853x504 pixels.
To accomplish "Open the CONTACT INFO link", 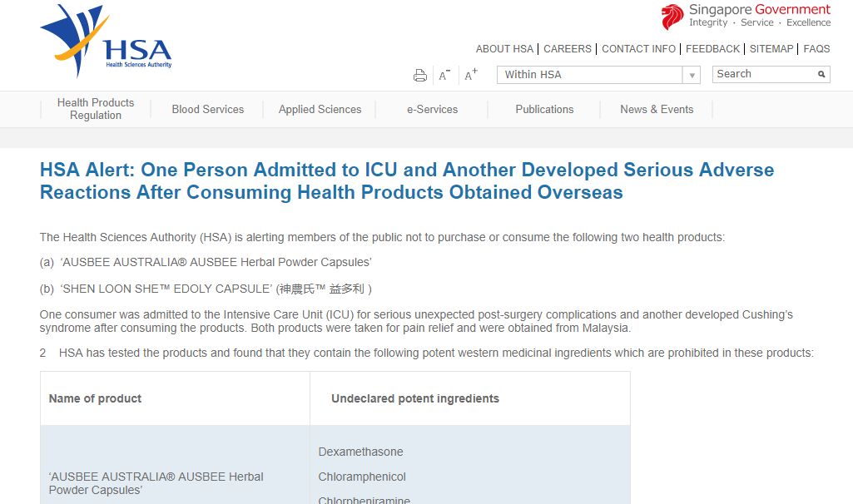I will (x=638, y=49).
